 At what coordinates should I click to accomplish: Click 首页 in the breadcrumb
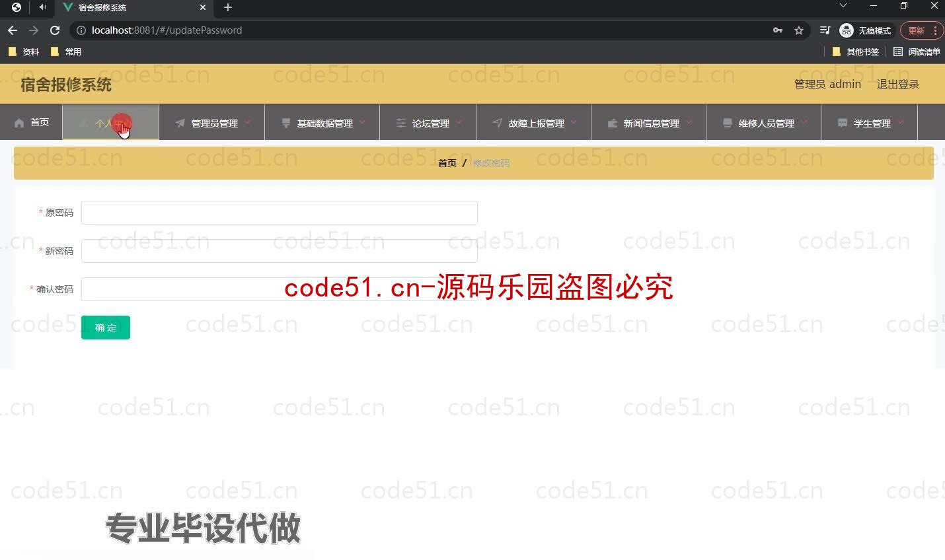(447, 163)
